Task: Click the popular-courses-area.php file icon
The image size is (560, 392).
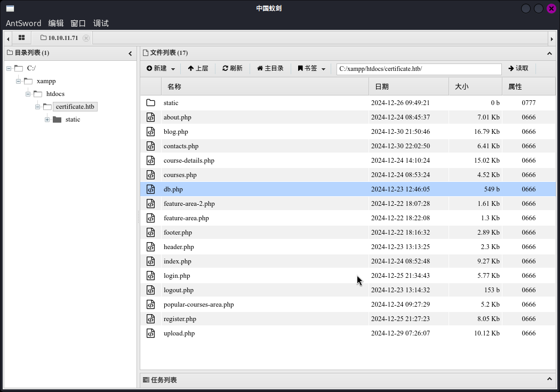Action: tap(151, 304)
